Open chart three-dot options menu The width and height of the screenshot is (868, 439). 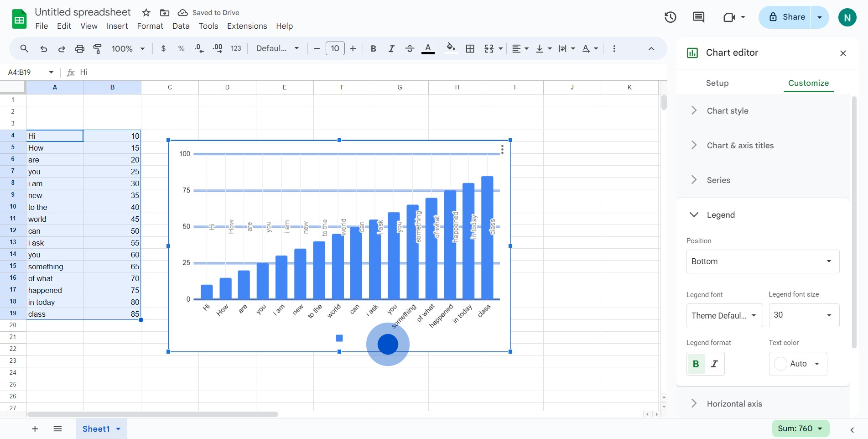[x=502, y=150]
